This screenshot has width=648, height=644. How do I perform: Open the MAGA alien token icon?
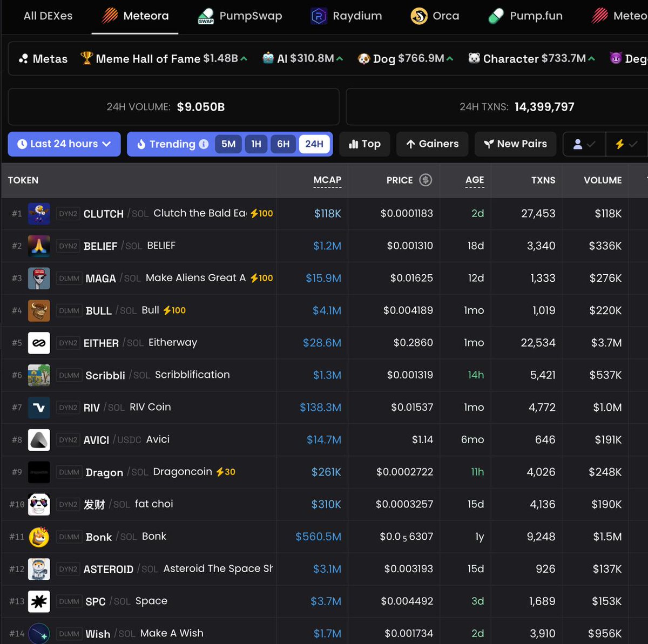pos(39,278)
